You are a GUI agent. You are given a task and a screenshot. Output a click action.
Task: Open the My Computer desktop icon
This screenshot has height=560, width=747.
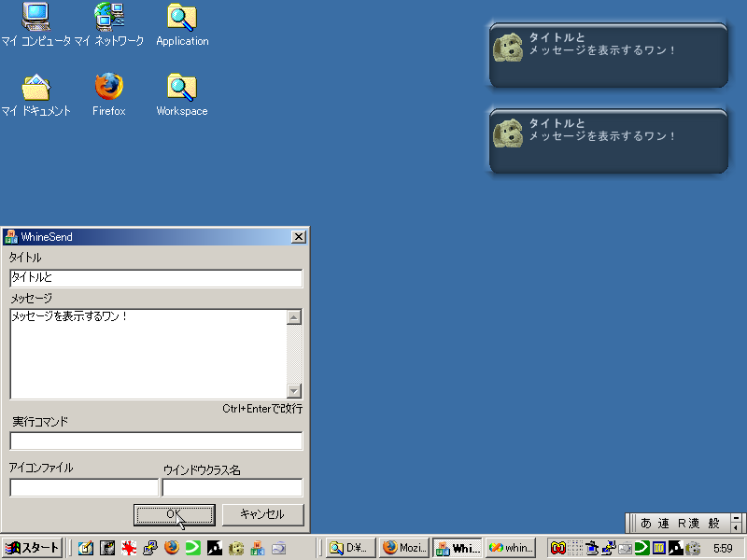(35, 24)
